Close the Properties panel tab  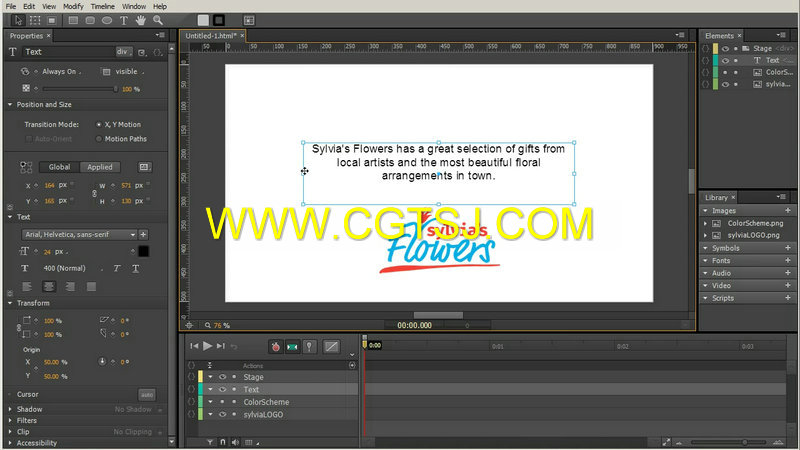[x=48, y=36]
